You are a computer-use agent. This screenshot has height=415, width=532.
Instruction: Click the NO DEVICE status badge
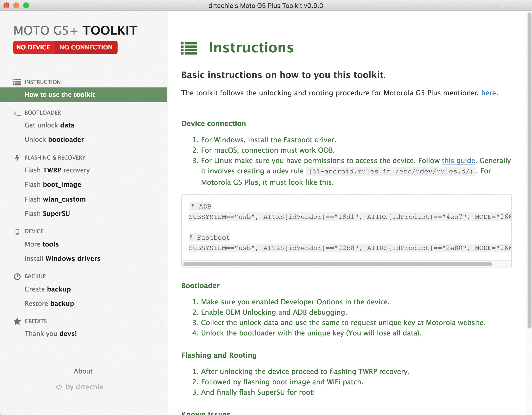(x=34, y=47)
